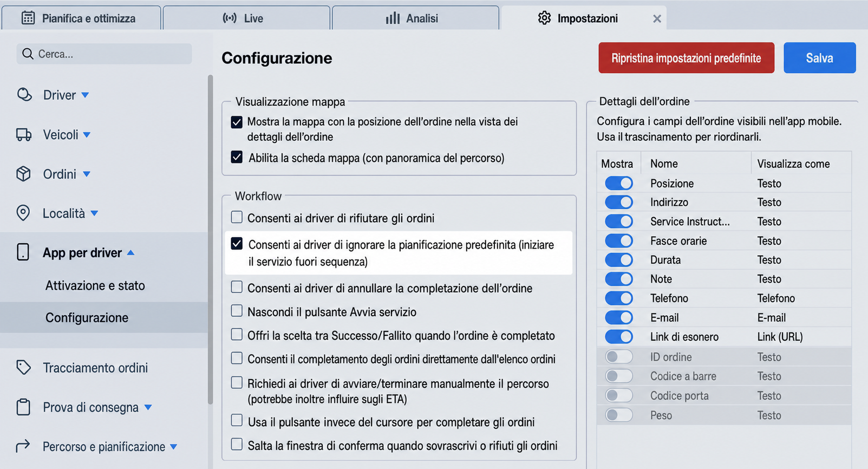Click Ripristina impostazioni predefinite button
Image resolution: width=868 pixels, height=469 pixels.
tap(686, 58)
